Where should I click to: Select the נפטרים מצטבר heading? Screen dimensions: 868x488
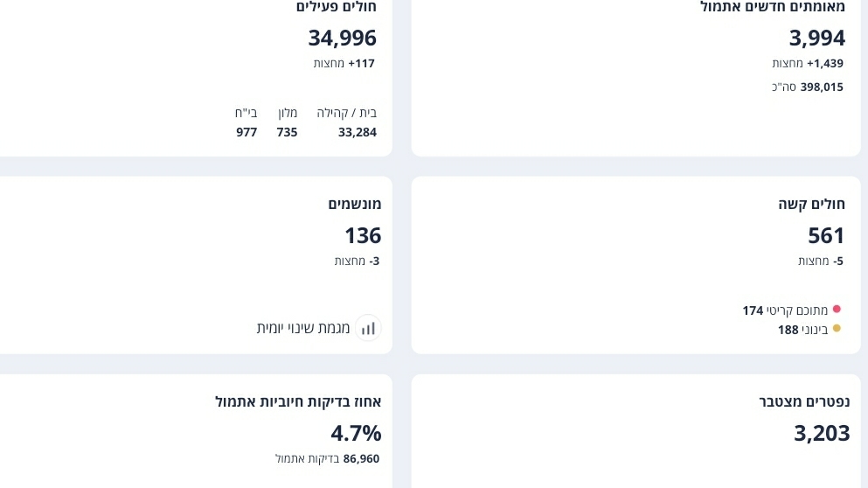pyautogui.click(x=804, y=401)
